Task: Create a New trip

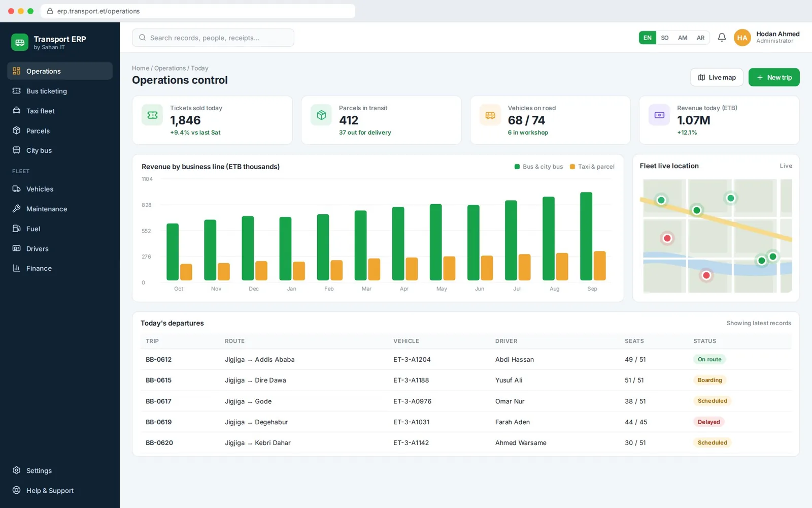Action: pos(774,77)
